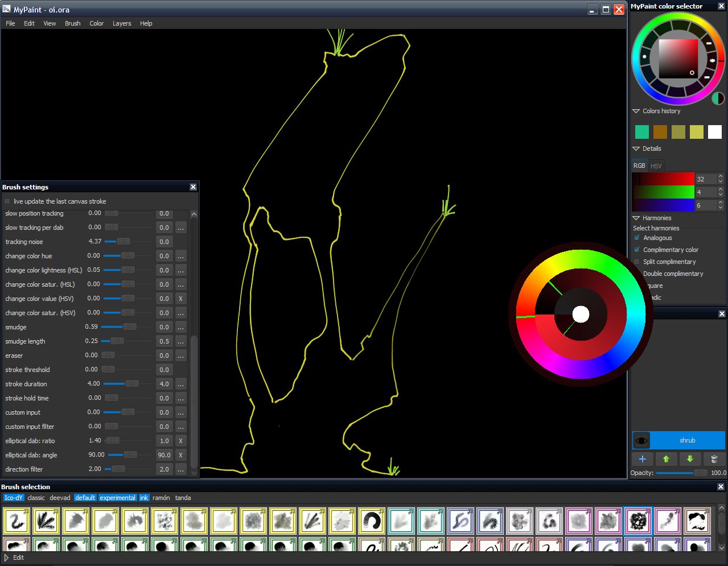Select the highlighted black splatter brush

(638, 521)
